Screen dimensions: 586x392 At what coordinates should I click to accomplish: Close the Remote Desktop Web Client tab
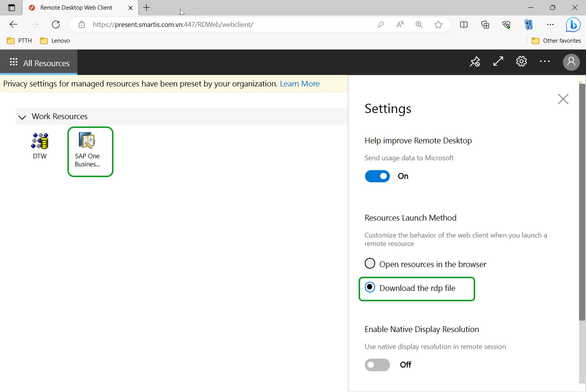tap(130, 8)
